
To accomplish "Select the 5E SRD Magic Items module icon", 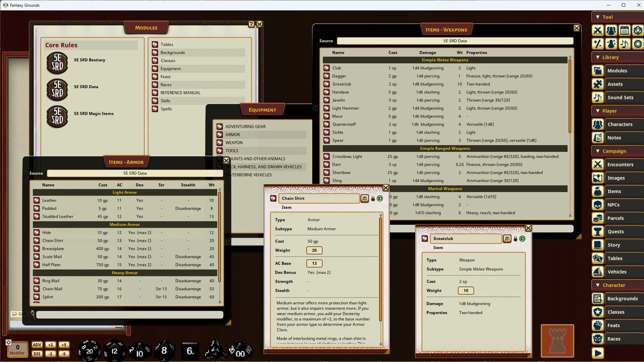I will point(57,117).
